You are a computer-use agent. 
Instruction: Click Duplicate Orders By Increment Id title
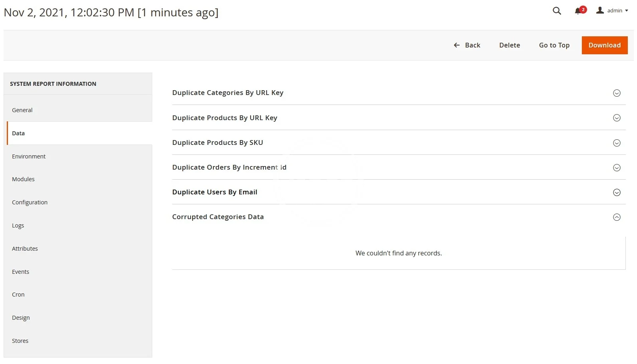point(229,167)
